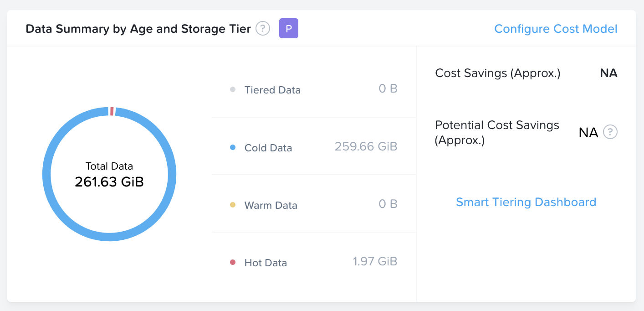The image size is (644, 311).
Task: Click help icon next to Potential Cost Savings
Action: pos(610,132)
